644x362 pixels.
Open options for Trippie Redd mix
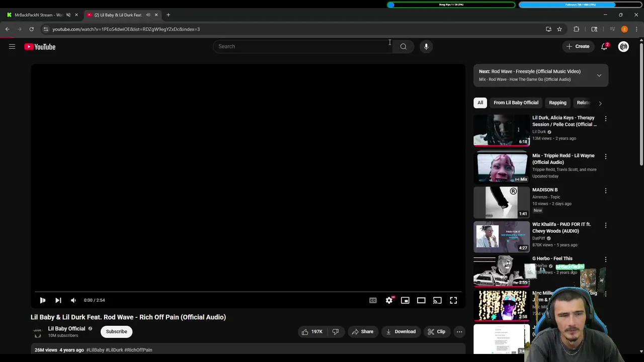tap(605, 156)
